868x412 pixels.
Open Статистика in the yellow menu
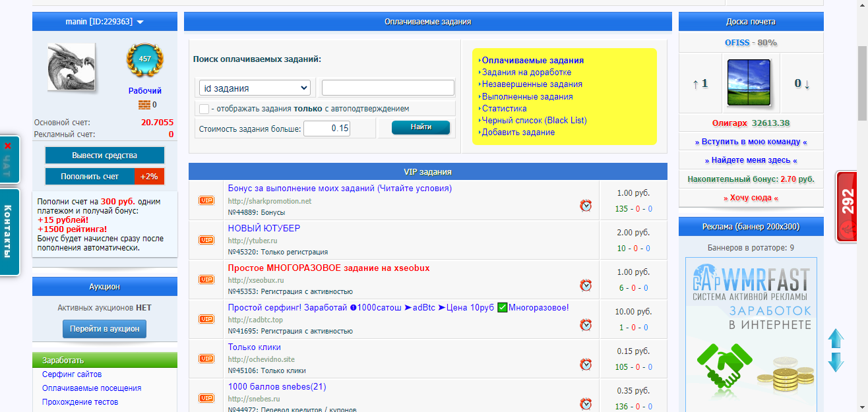coord(504,108)
